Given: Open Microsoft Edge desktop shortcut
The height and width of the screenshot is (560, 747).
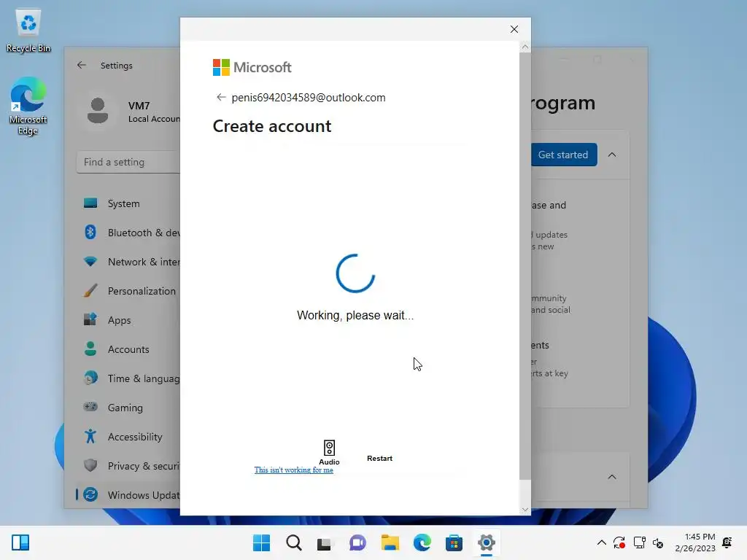Looking at the screenshot, I should (28, 106).
